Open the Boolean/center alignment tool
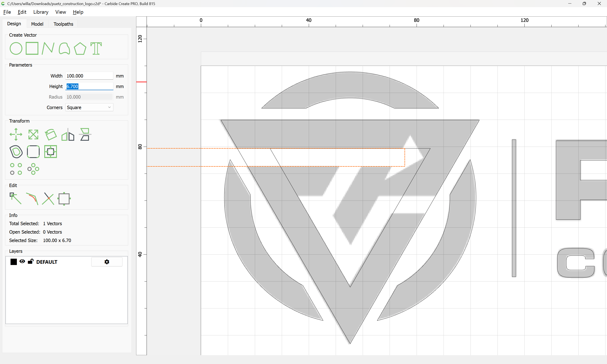The image size is (607, 364). point(51,152)
